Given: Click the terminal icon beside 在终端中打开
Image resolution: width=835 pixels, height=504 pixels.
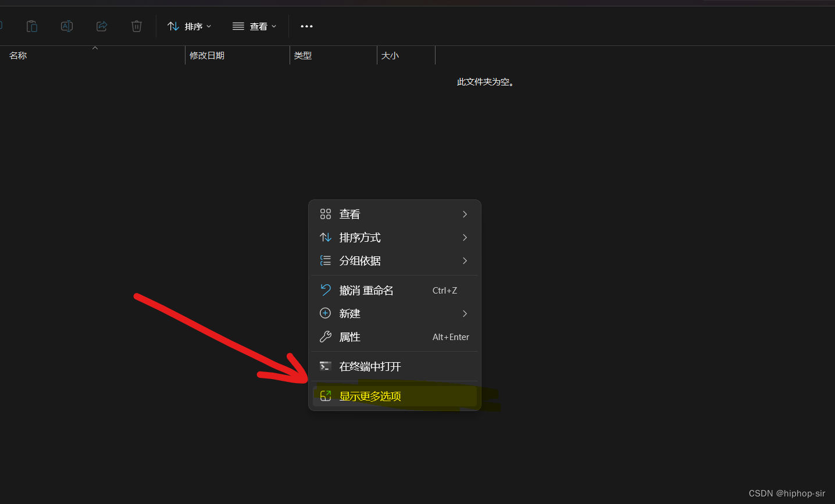Looking at the screenshot, I should pyautogui.click(x=326, y=366).
